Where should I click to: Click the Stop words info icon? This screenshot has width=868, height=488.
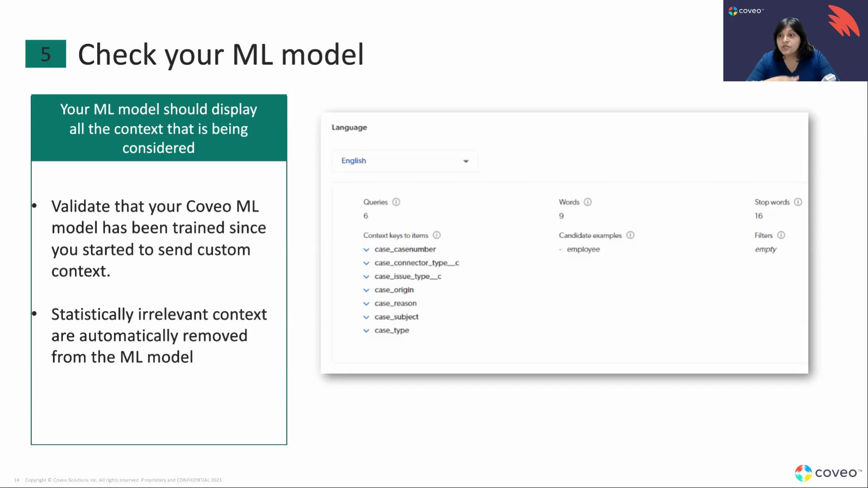(x=798, y=202)
